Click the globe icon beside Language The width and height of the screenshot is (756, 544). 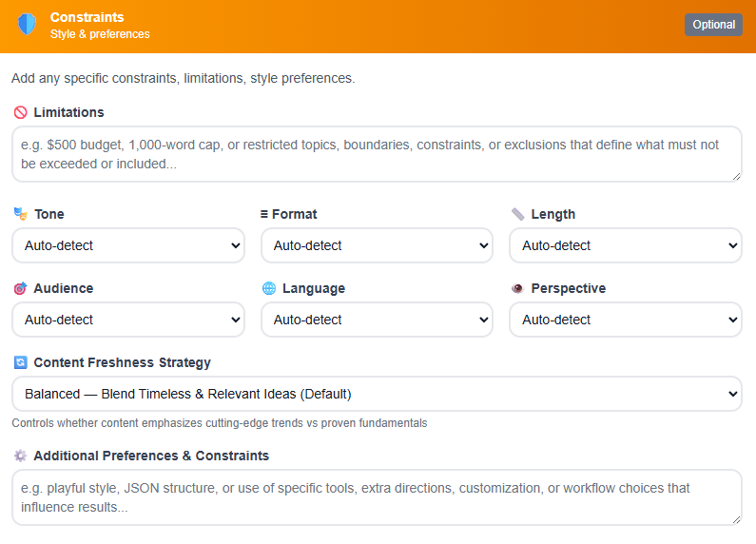[x=269, y=288]
